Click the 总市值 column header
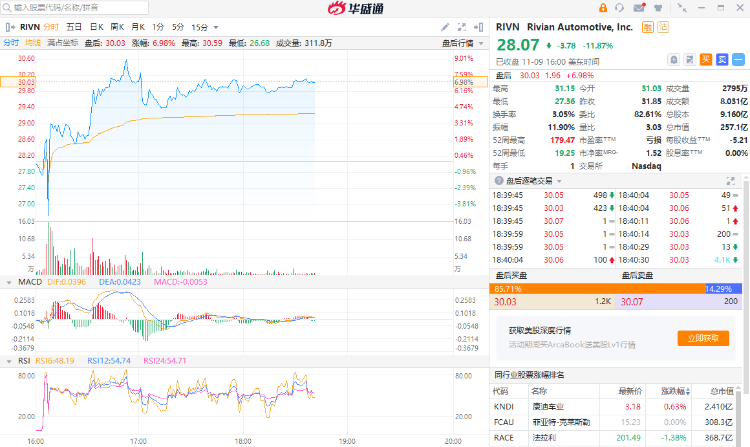The image size is (750, 447). (722, 392)
